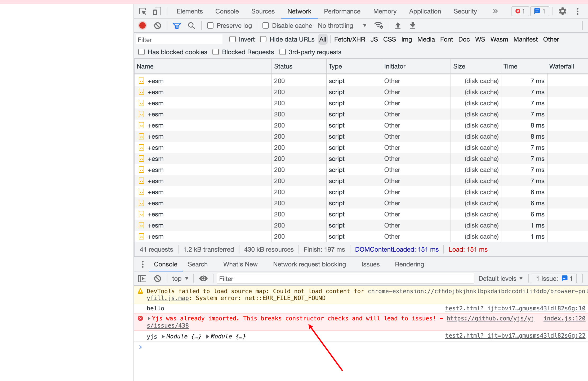This screenshot has width=588, height=381.
Task: Open the test2.html line 10 source link
Action: coord(515,309)
